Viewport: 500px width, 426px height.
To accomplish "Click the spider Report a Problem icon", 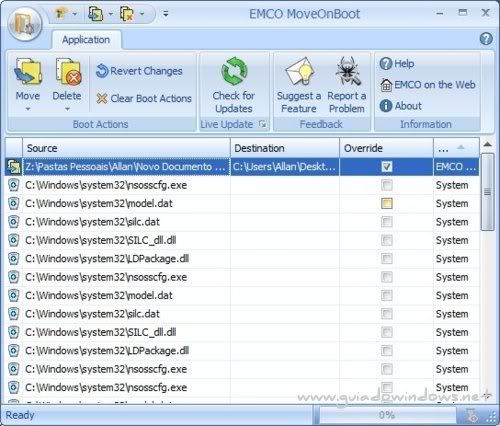I will [347, 71].
